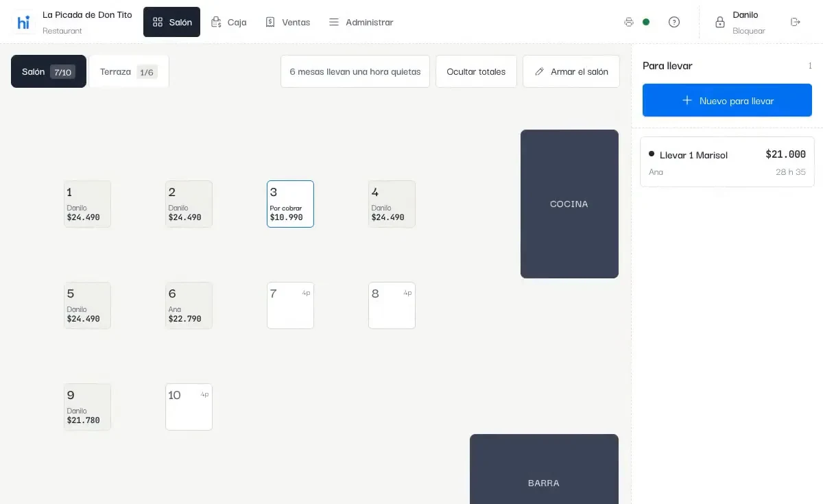Open empty table 10

tap(189, 407)
